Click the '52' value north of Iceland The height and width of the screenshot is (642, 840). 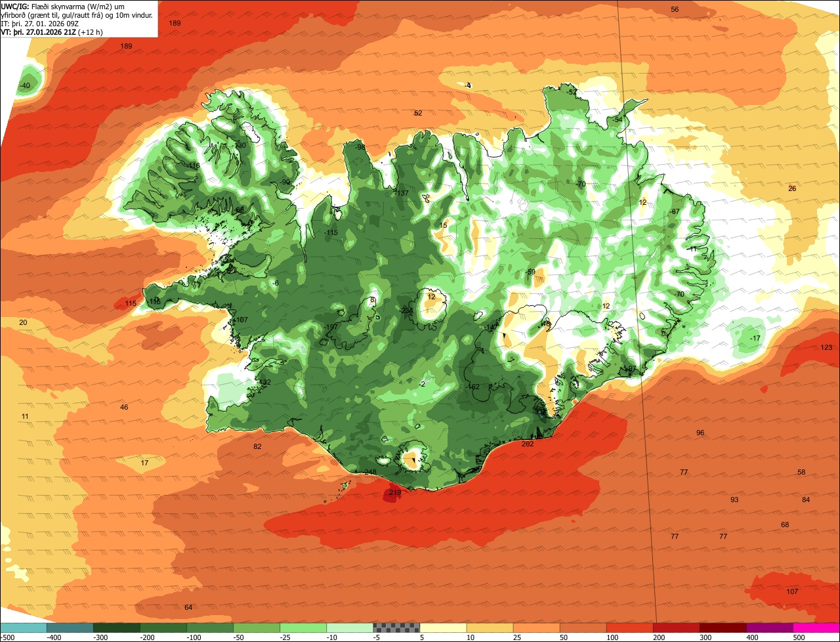pyautogui.click(x=418, y=113)
